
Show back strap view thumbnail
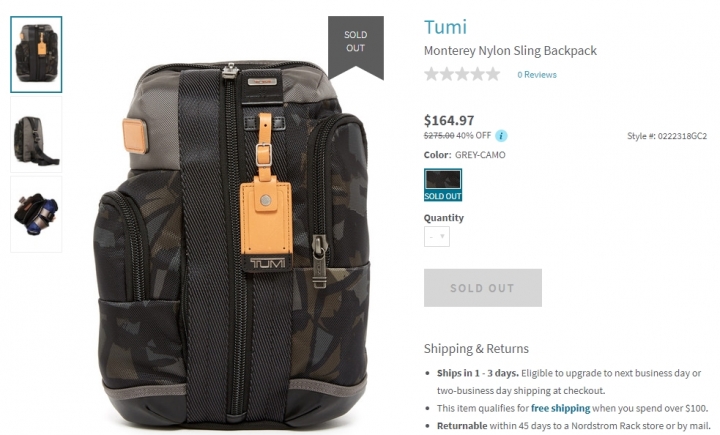coord(36,135)
